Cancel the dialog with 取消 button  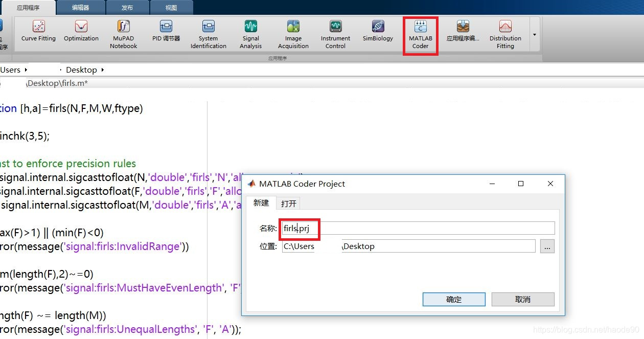point(523,299)
